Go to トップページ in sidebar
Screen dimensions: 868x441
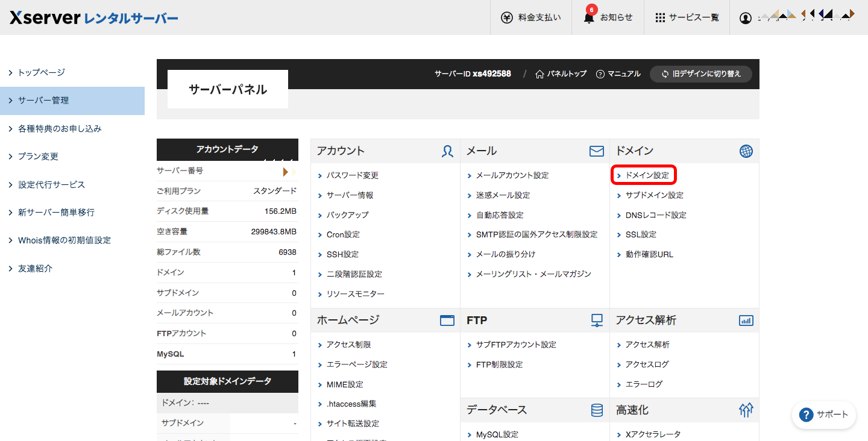pyautogui.click(x=41, y=73)
